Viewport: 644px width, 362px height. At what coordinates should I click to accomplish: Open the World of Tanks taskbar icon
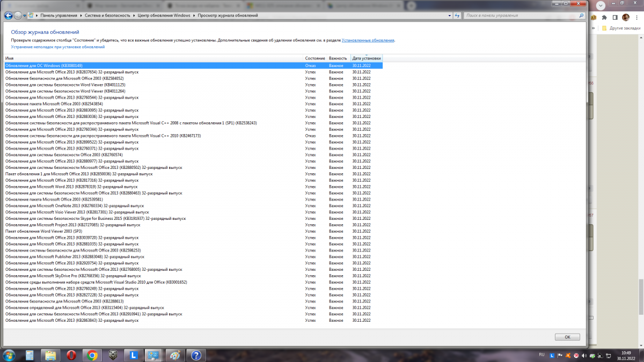(113, 355)
